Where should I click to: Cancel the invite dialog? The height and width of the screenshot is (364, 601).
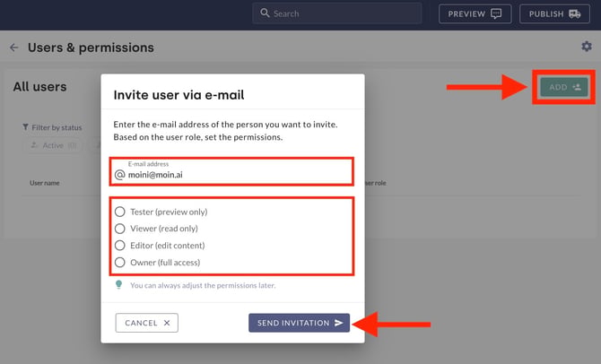point(147,323)
